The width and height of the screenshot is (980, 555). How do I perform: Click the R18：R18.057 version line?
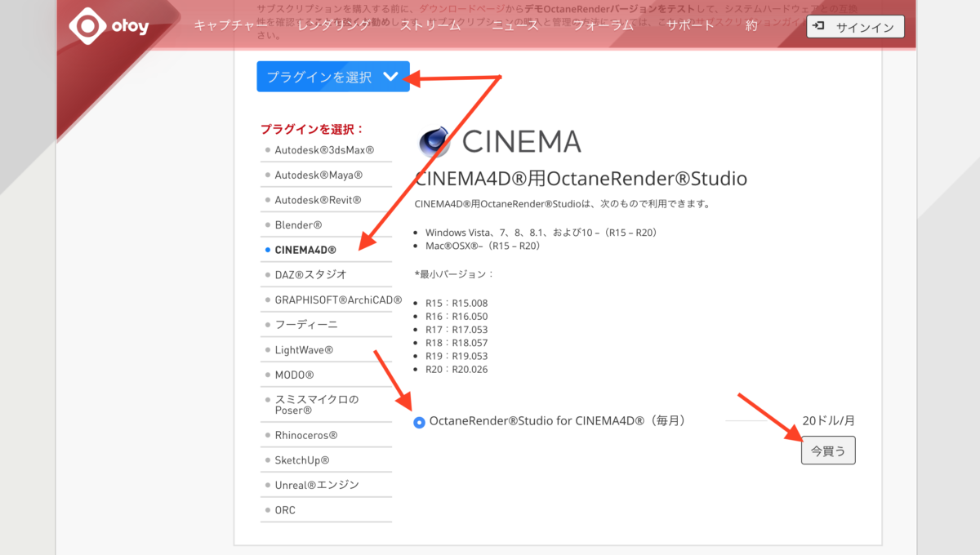pyautogui.click(x=457, y=343)
